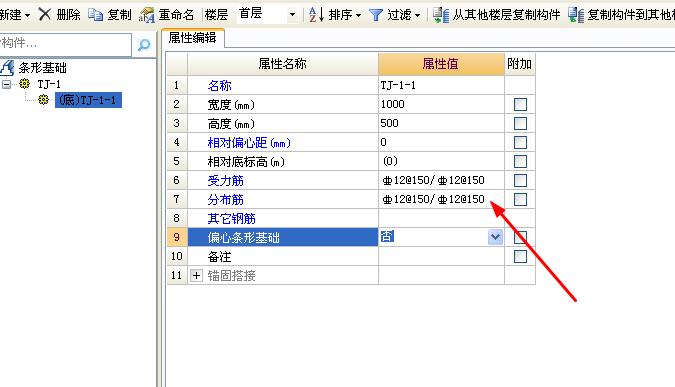Click the gear icon beside (底)TJ-1-1
This screenshot has width=675, height=387.
pyautogui.click(x=43, y=100)
